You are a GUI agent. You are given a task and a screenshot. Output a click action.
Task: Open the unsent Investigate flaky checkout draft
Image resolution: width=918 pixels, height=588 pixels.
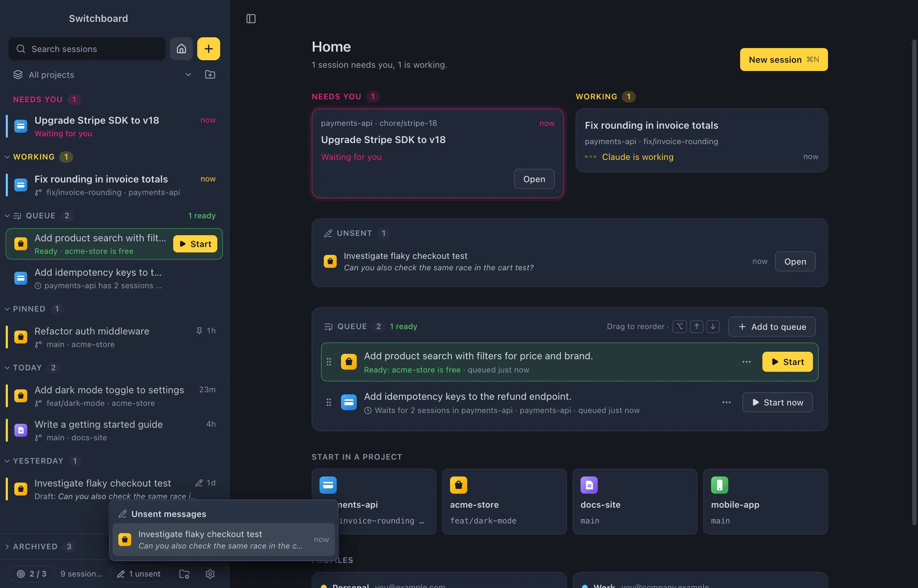795,261
